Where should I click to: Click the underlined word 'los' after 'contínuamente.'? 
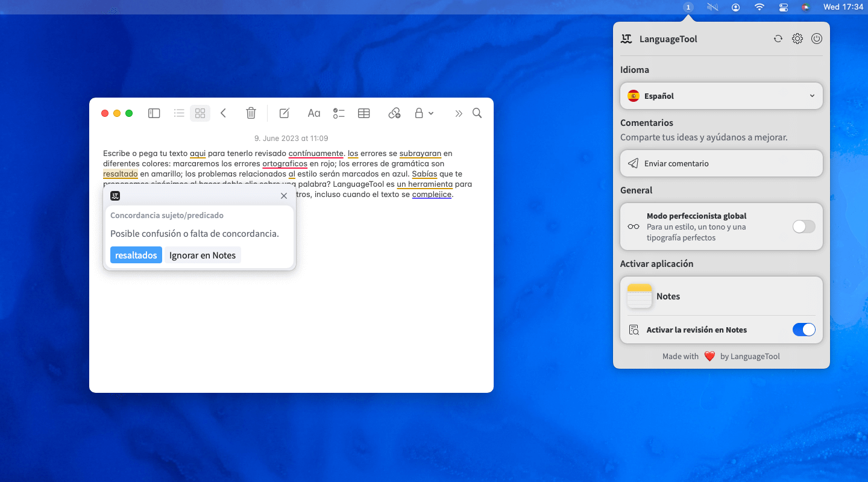click(x=353, y=153)
